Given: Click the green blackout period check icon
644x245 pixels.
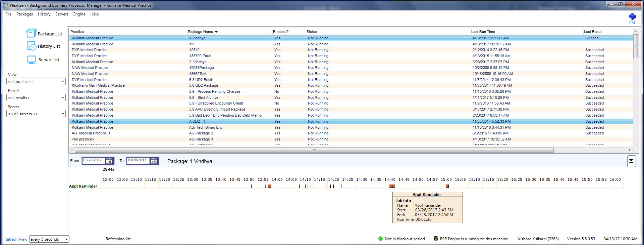Looking at the screenshot, I should tap(380, 239).
